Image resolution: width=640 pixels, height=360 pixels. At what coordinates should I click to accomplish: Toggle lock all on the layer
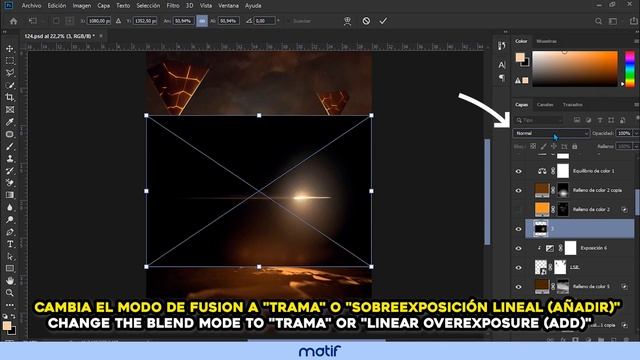pyautogui.click(x=575, y=146)
